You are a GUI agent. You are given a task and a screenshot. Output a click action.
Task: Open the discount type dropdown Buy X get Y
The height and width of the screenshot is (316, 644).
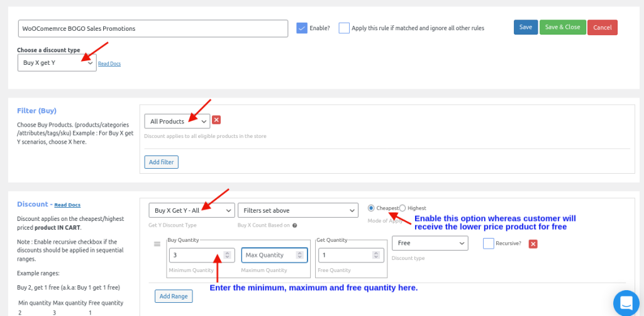pyautogui.click(x=57, y=63)
